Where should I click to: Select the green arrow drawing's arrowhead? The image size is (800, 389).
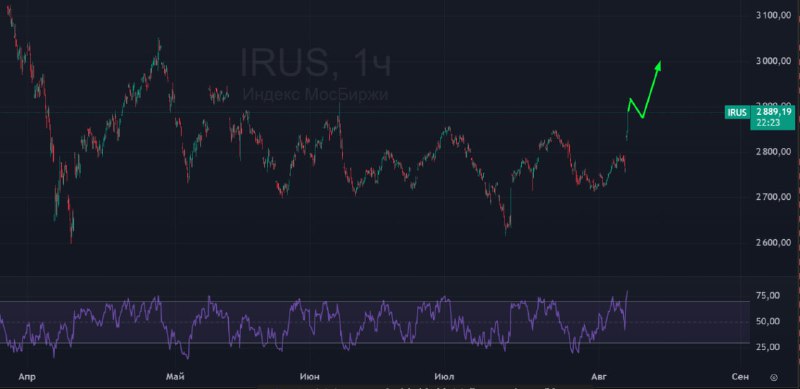tap(658, 66)
